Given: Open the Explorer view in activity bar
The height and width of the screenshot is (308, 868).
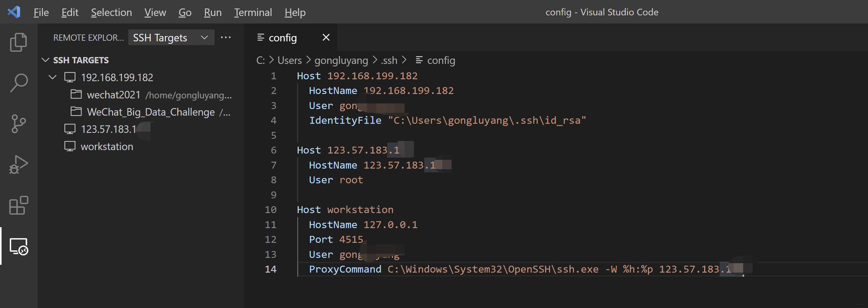Looking at the screenshot, I should point(19,42).
